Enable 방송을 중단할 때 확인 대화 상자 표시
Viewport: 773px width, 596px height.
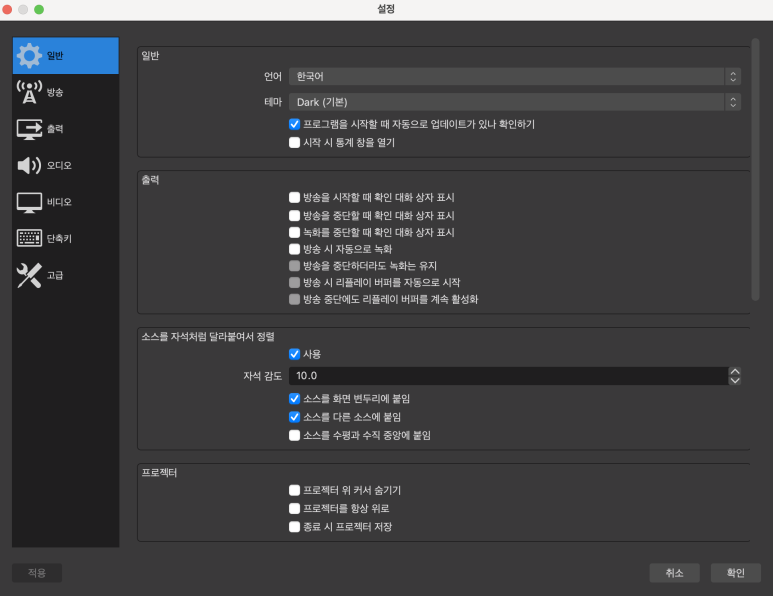(x=294, y=215)
